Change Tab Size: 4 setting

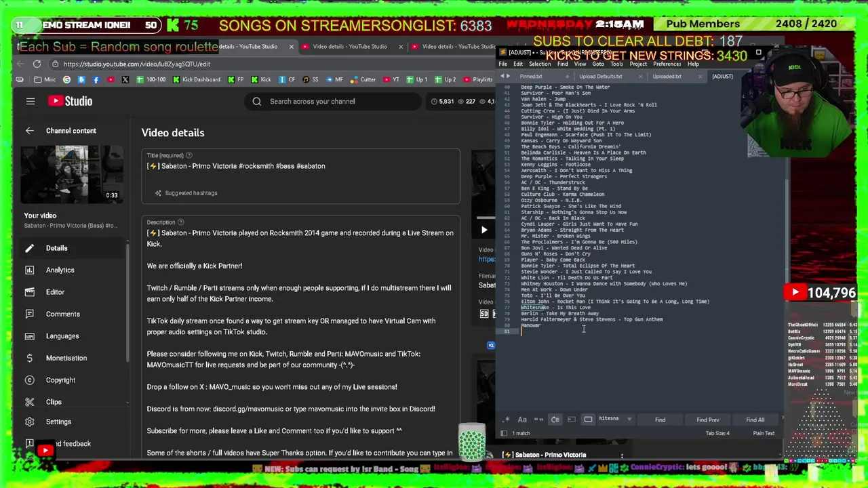pos(717,433)
